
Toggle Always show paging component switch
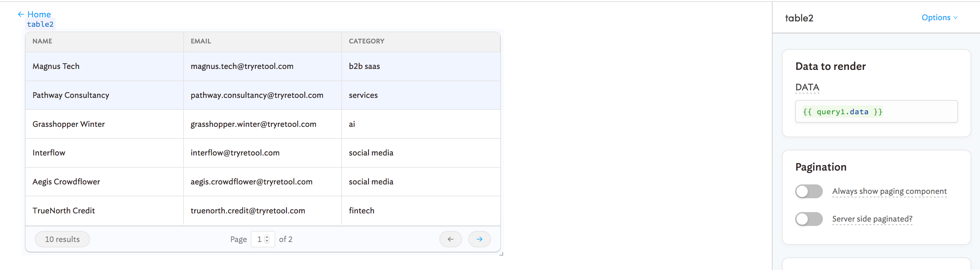[808, 191]
